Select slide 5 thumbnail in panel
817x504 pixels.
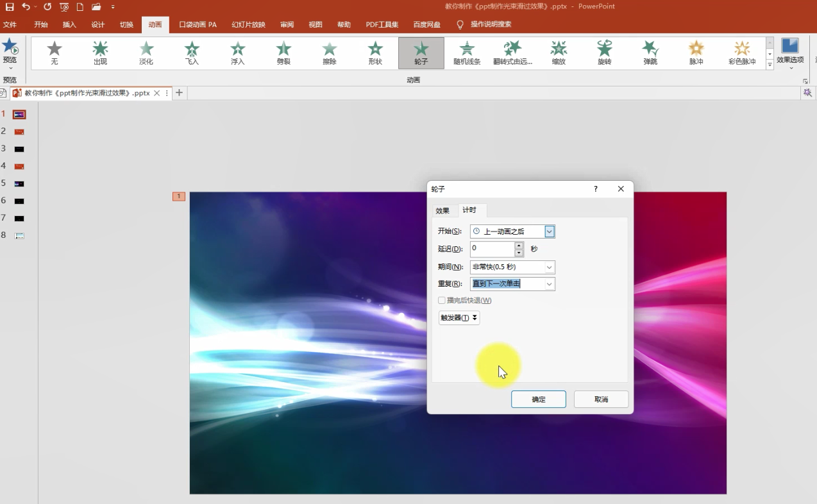click(19, 183)
